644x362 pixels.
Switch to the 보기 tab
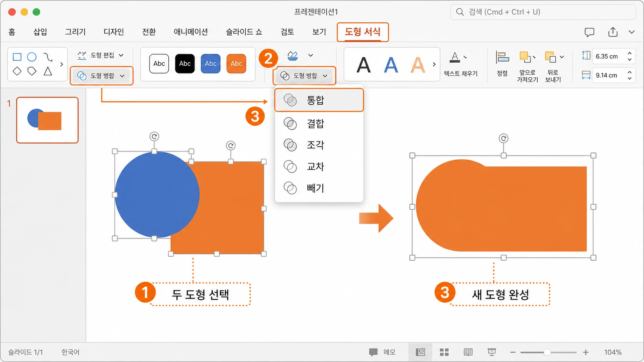click(319, 32)
